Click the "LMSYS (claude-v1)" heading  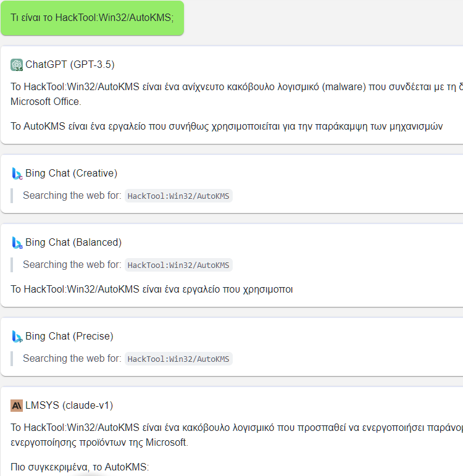click(x=69, y=405)
